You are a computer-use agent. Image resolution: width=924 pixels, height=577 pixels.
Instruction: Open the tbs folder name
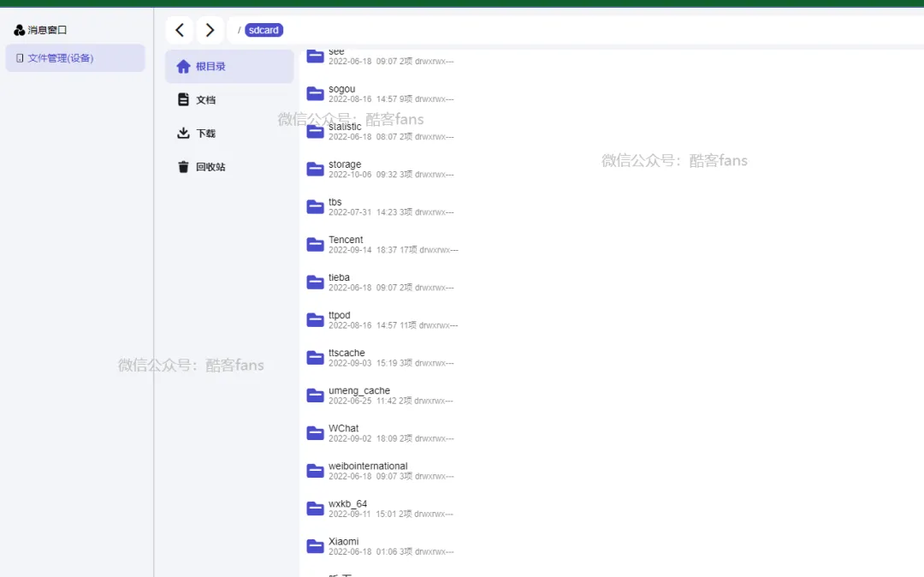[335, 202]
